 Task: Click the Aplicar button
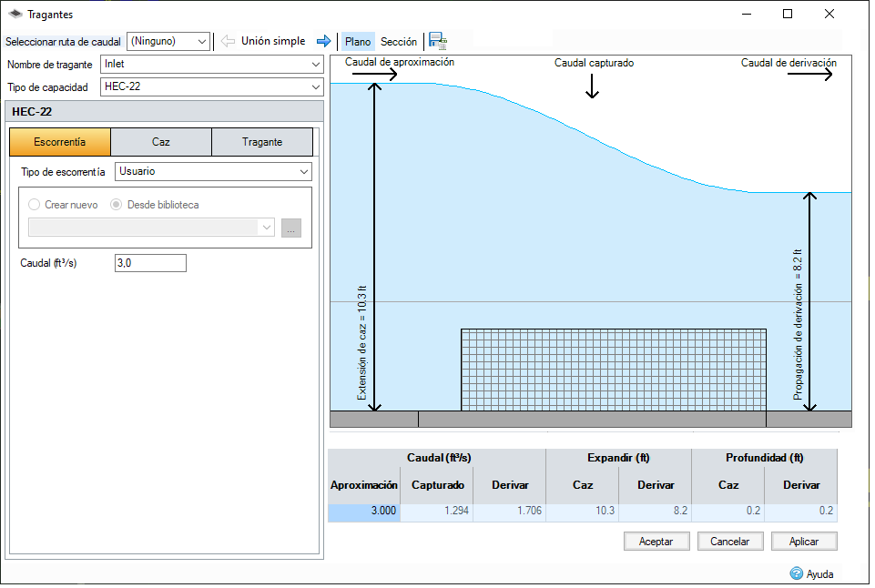[804, 542]
